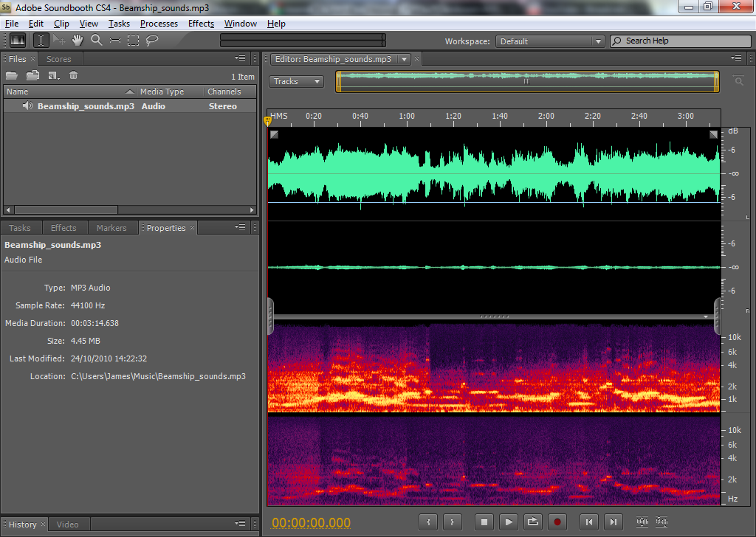Toggle the loop playback button
Viewport: 756px width, 537px height.
coord(532,522)
